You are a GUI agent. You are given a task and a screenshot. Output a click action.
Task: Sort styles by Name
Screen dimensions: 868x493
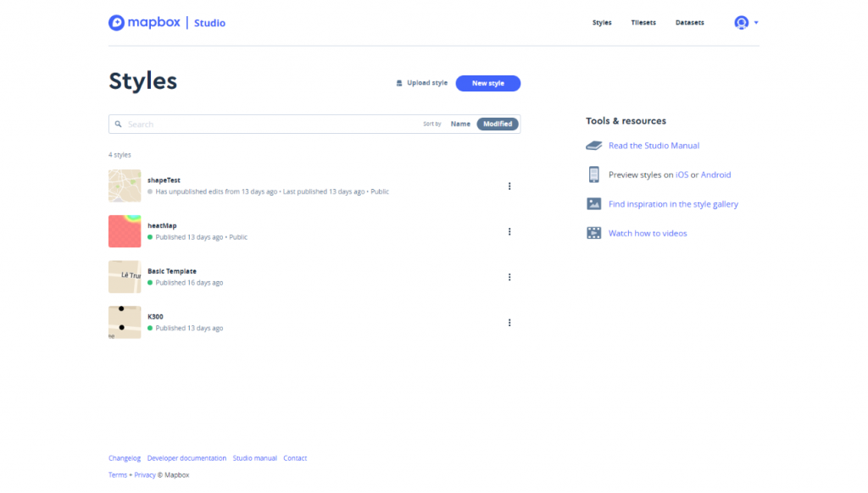point(460,124)
